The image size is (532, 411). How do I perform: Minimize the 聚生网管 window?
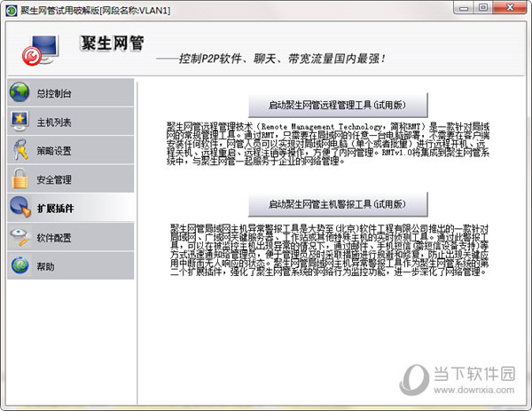464,8
